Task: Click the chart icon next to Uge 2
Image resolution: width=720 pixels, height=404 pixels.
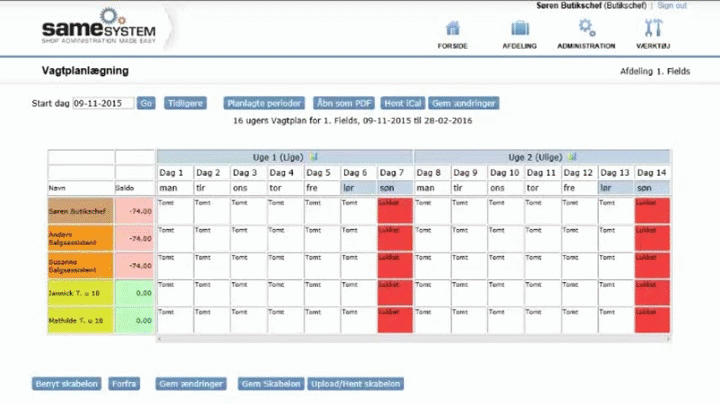Action: 572,157
